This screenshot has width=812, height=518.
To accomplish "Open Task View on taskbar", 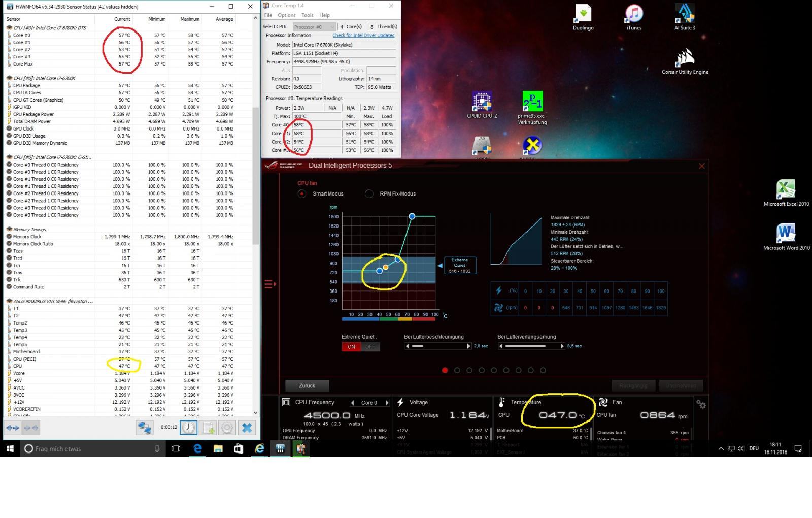I will pos(176,448).
